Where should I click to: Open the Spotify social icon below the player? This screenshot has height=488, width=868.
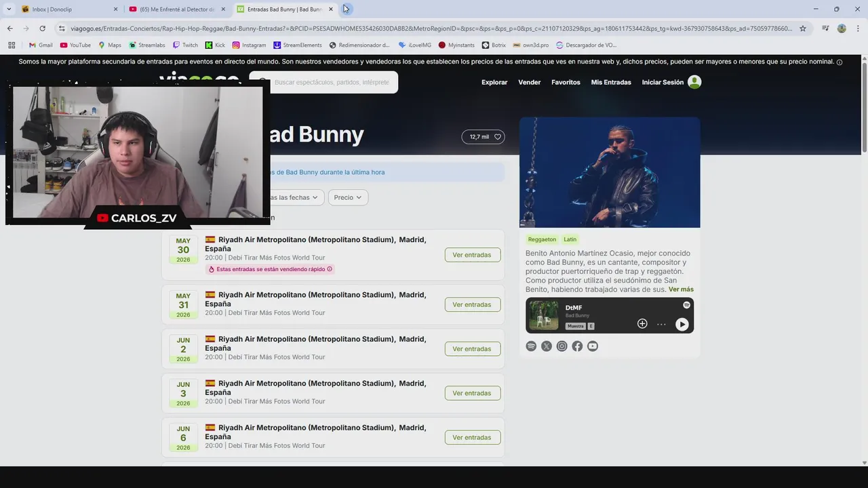pyautogui.click(x=531, y=346)
